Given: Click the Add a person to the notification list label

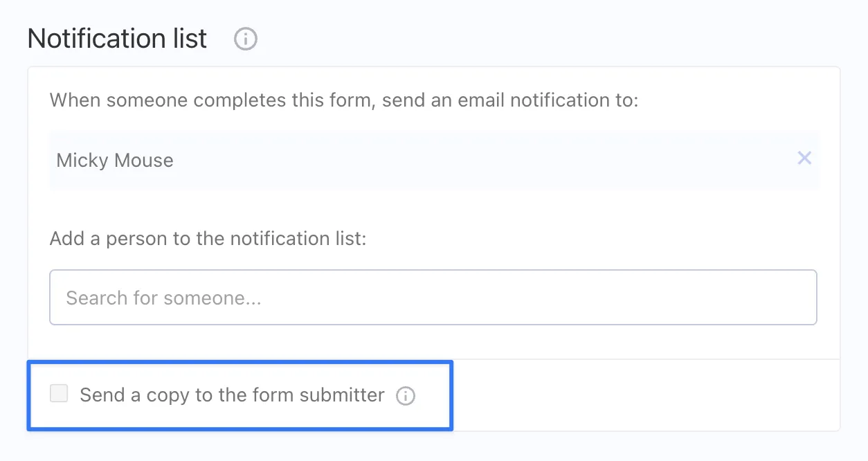Looking at the screenshot, I should point(208,239).
